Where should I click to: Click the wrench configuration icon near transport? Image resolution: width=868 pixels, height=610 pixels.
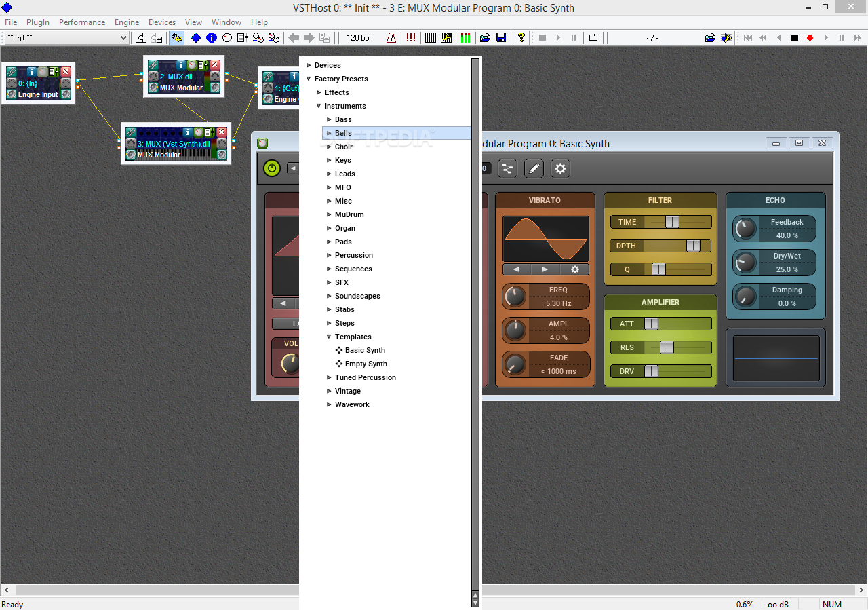pos(726,38)
